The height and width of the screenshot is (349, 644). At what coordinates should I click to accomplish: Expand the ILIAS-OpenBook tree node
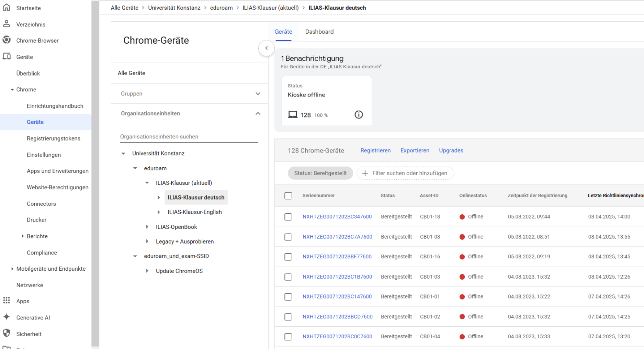click(147, 227)
